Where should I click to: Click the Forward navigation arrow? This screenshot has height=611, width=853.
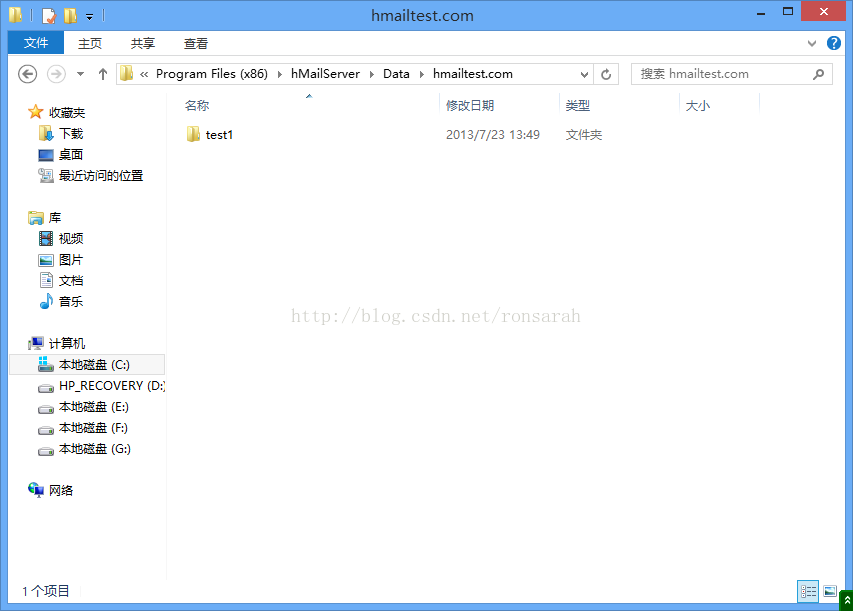pyautogui.click(x=56, y=74)
